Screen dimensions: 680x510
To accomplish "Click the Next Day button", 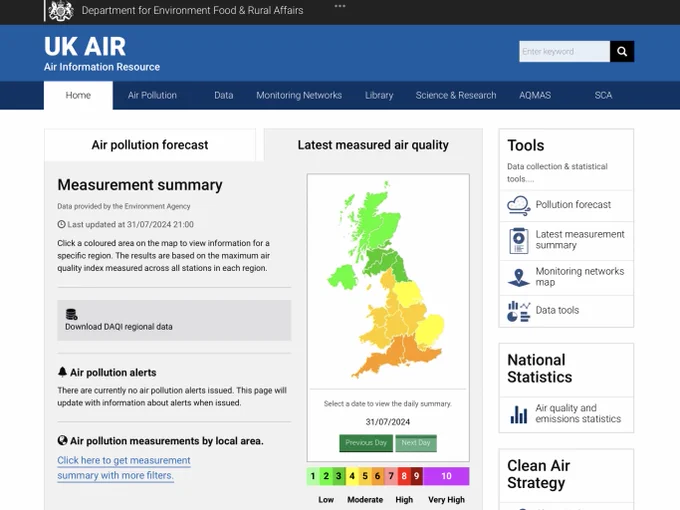I will pos(416,443).
